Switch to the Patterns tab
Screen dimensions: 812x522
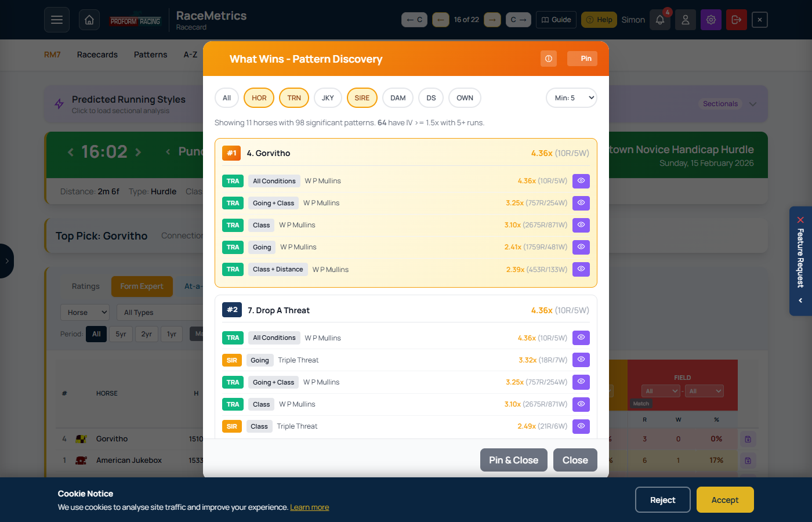point(150,55)
